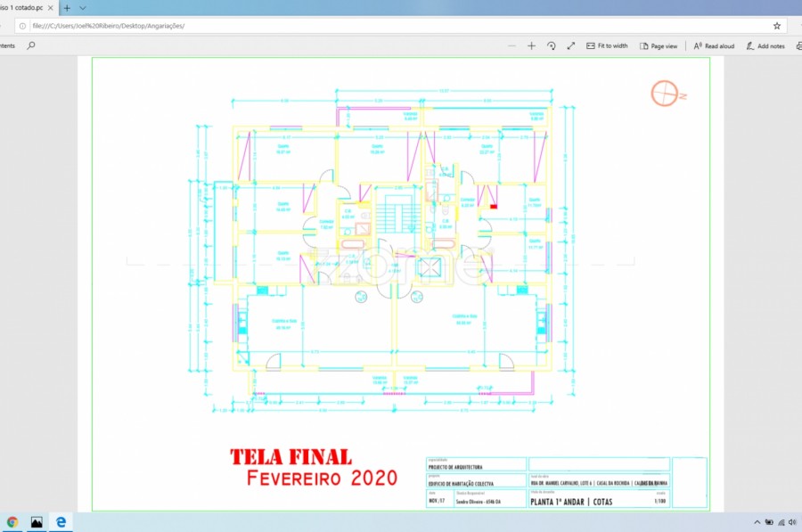Add this page to favorites with star icon
The width and height of the screenshot is (802, 532).
(x=776, y=26)
